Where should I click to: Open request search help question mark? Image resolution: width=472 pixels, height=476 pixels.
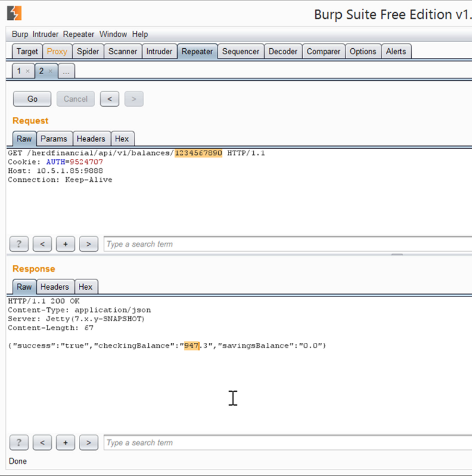(x=19, y=244)
